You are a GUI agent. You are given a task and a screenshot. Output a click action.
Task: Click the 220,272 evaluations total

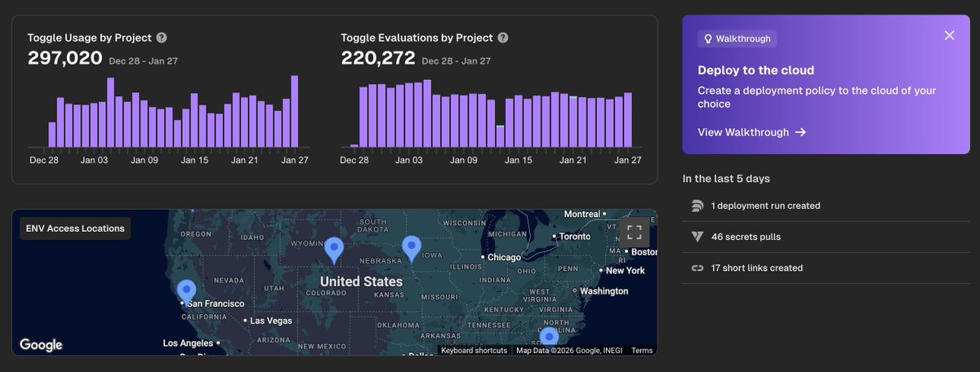pos(378,58)
